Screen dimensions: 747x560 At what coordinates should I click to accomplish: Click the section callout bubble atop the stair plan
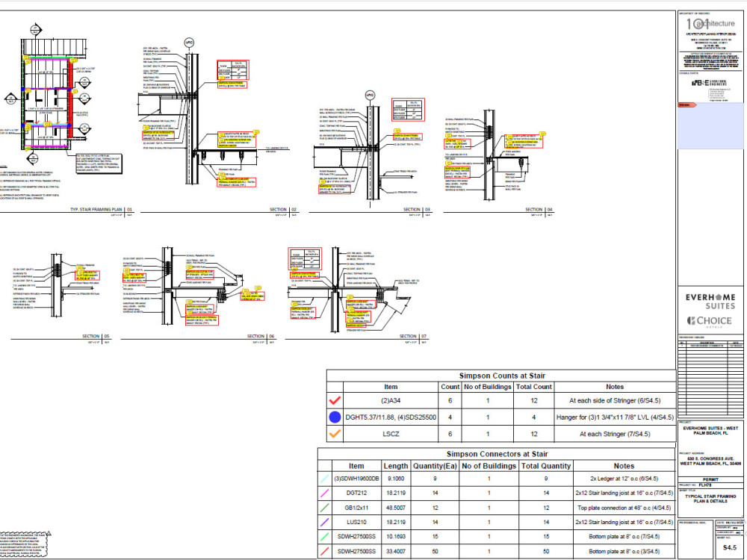click(x=35, y=30)
